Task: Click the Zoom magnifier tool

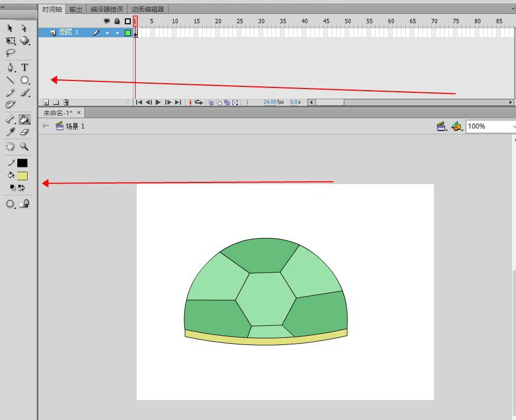Action: (24, 146)
